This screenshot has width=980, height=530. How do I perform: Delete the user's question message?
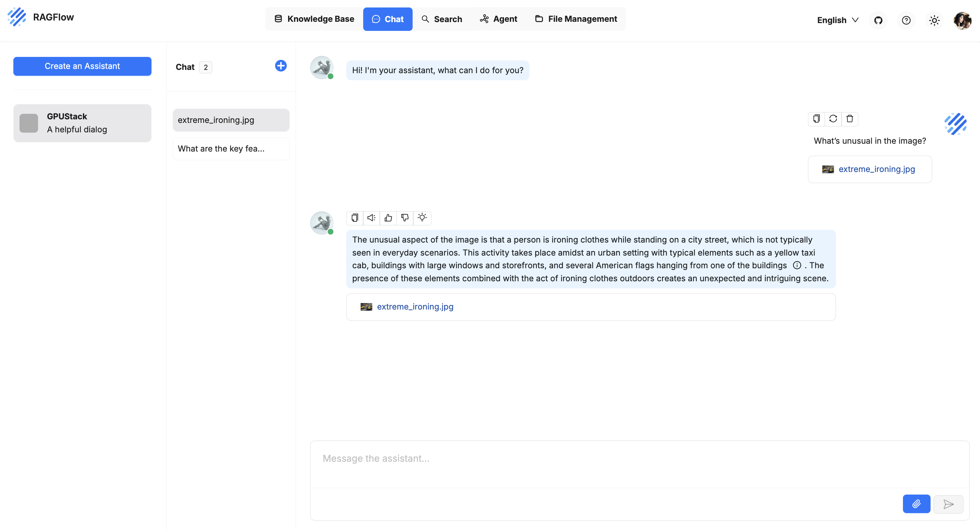(x=850, y=119)
